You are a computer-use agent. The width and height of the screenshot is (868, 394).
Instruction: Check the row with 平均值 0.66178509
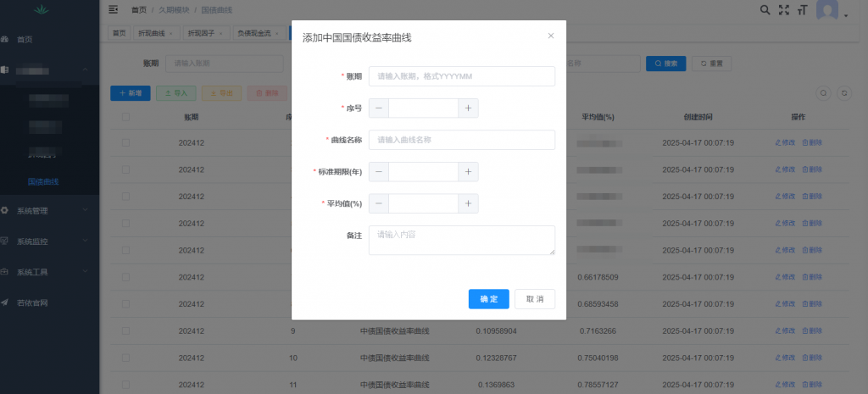(x=125, y=277)
